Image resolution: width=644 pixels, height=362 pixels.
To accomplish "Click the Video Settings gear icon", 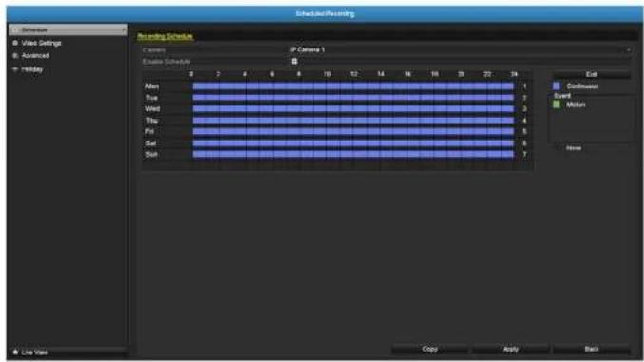I will 15,43.
